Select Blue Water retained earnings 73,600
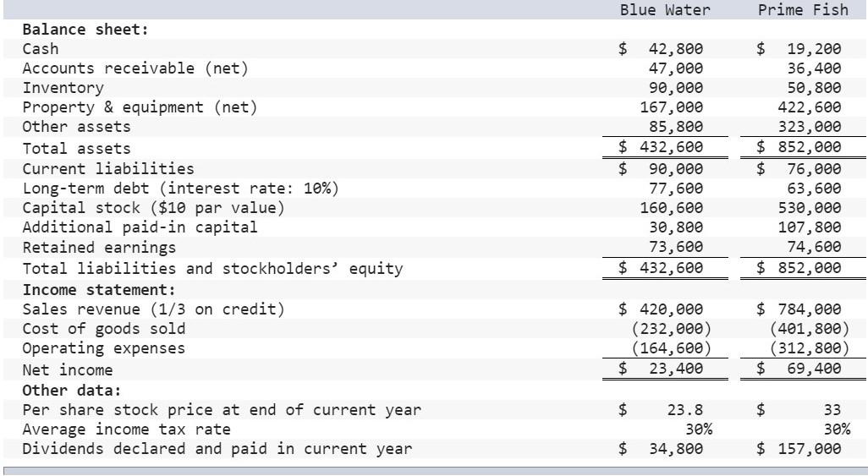The image size is (868, 476). [x=676, y=247]
